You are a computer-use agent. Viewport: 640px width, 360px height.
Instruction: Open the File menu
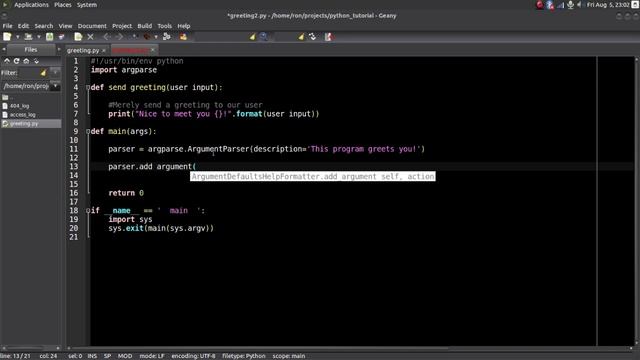(7, 26)
